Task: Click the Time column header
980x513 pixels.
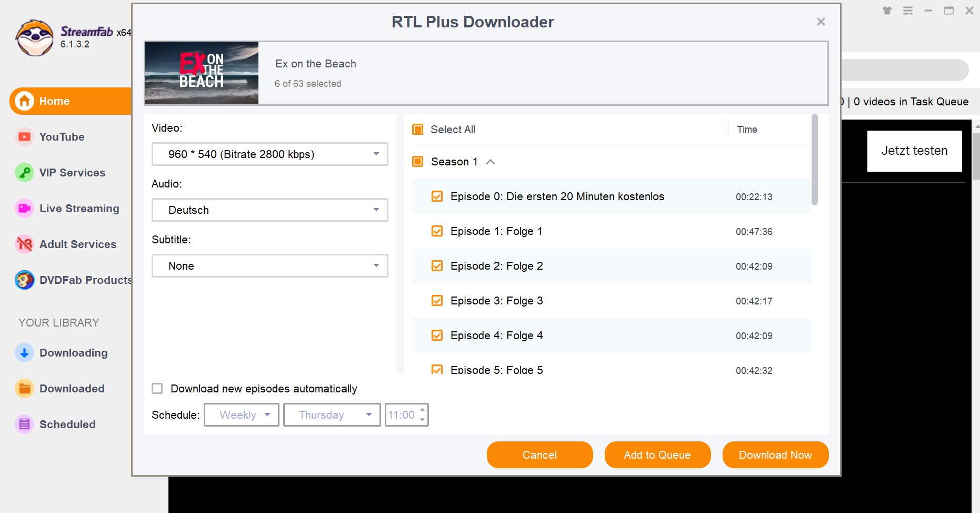Action: point(747,130)
